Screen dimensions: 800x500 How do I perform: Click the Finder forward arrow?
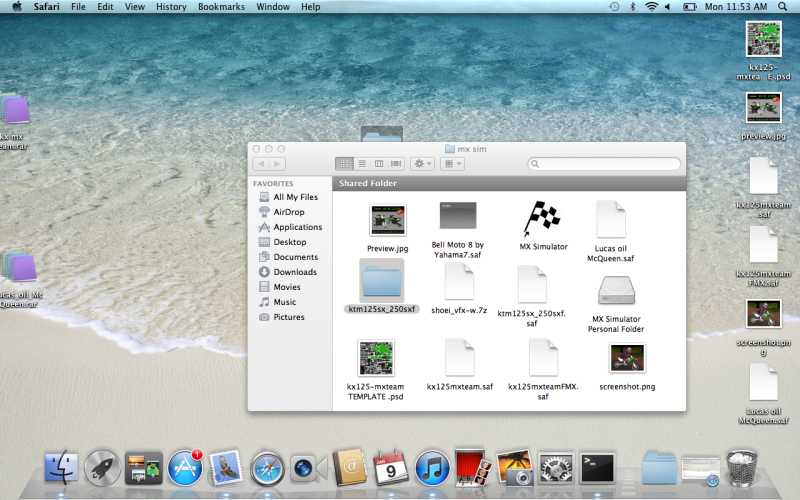pyautogui.click(x=277, y=164)
